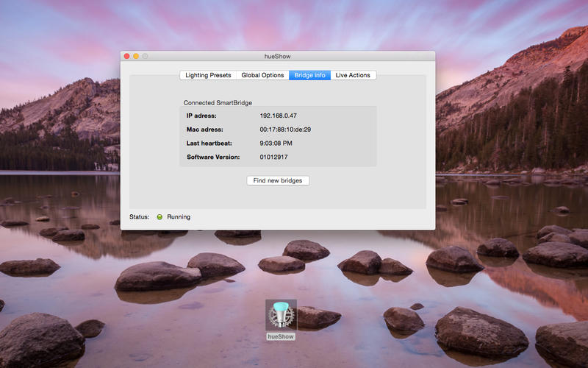The width and height of the screenshot is (588, 368).
Task: Select the Bridge info tab
Action: [309, 75]
